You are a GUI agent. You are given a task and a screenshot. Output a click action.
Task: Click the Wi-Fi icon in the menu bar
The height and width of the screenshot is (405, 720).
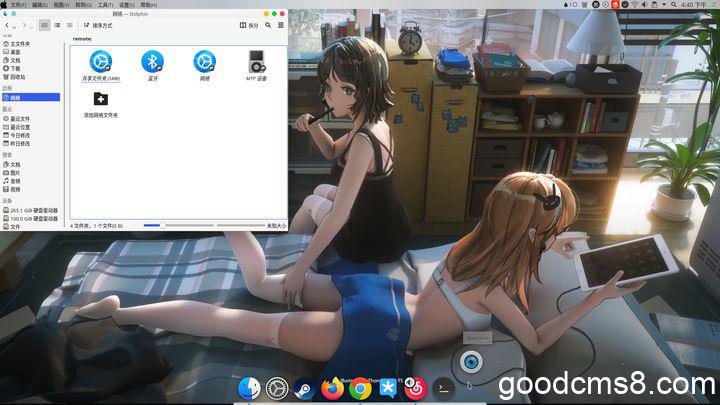(635, 5)
